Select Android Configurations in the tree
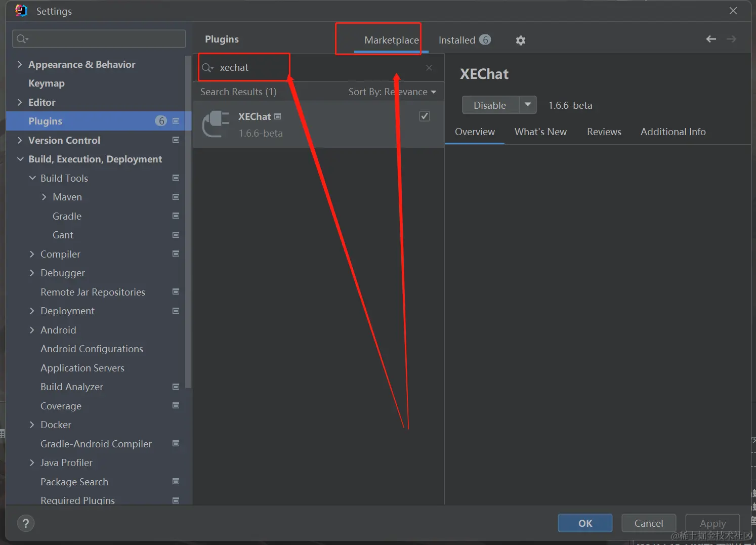The height and width of the screenshot is (545, 756). tap(92, 349)
